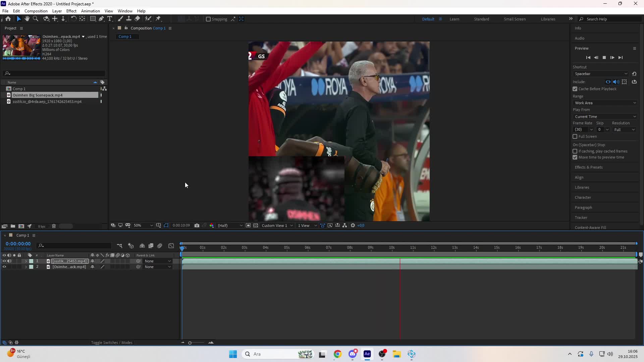644x362 pixels.
Task: Hide the Osimhe...ack.mp4 layer visibility
Action: coord(4,267)
